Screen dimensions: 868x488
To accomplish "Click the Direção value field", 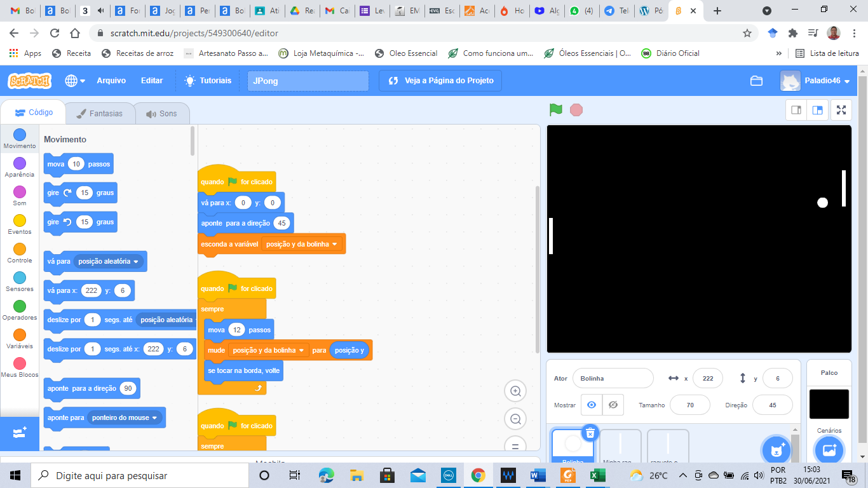I will (x=772, y=405).
